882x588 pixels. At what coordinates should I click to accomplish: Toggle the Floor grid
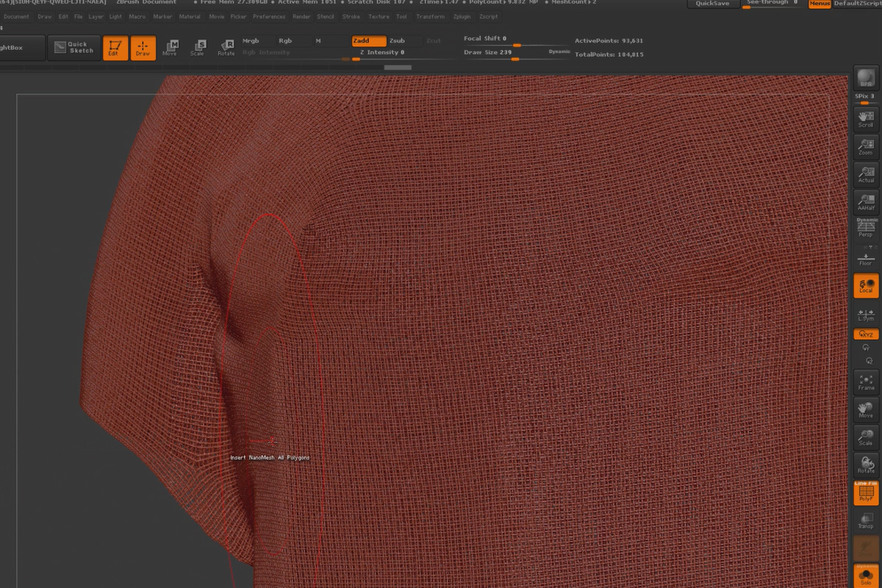point(866,257)
